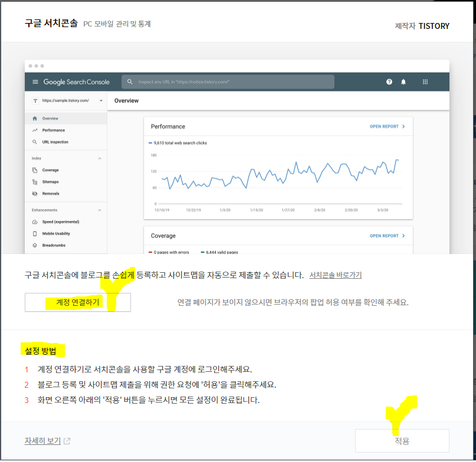
Task: Click the PC 모바일 관리 및 통계 subtitle
Action: pos(117,24)
